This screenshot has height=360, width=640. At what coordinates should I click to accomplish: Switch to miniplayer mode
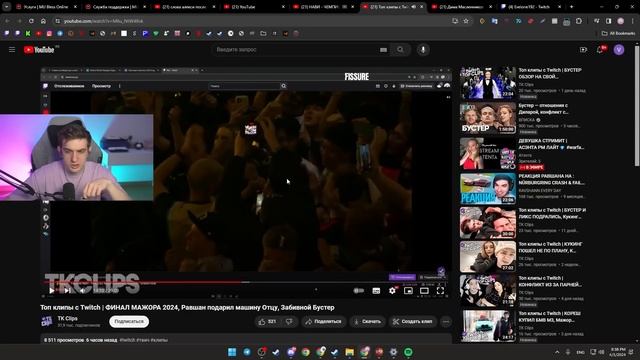pos(408,291)
